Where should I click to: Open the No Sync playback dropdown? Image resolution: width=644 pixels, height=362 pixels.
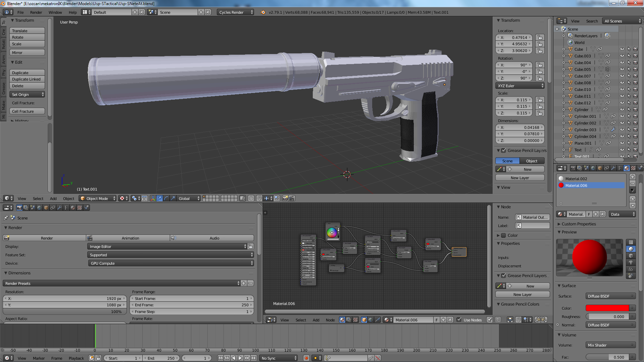point(279,358)
